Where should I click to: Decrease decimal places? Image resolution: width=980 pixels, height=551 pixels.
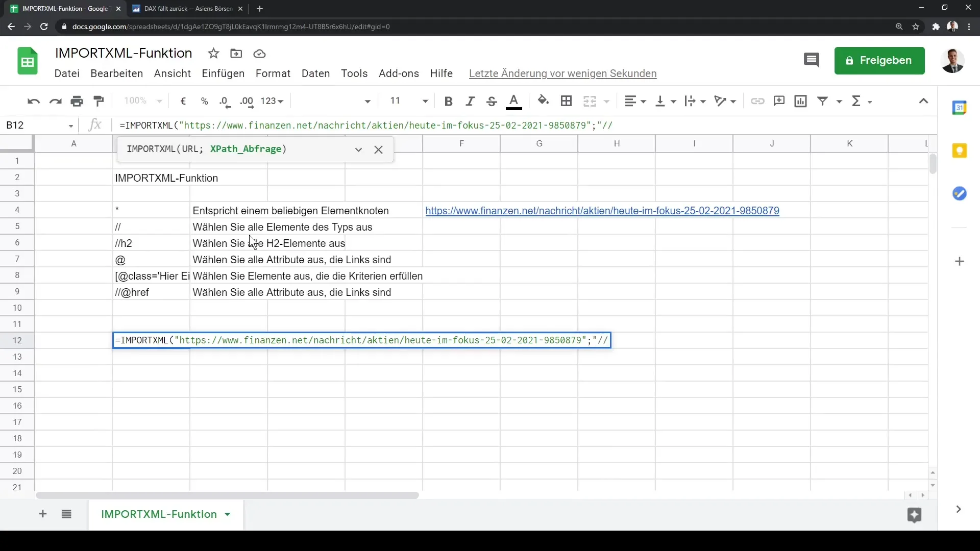[225, 101]
